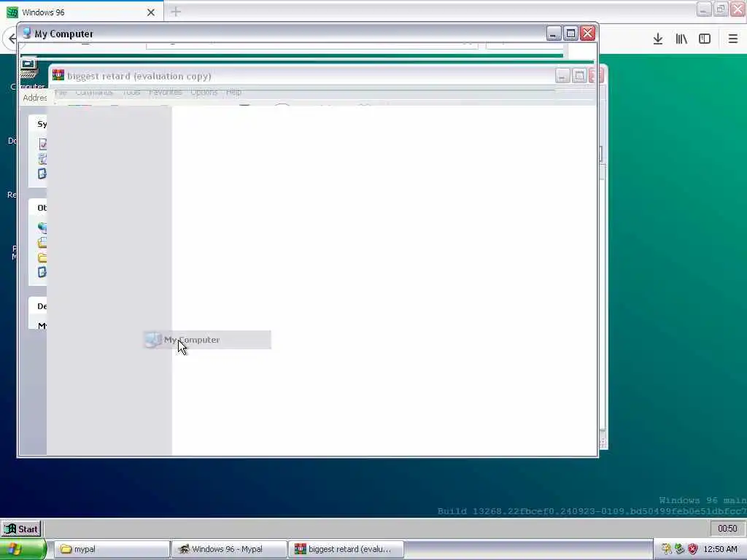Click the My Computer title bar icon
Viewport: 747px width, 560px height.
(27, 34)
